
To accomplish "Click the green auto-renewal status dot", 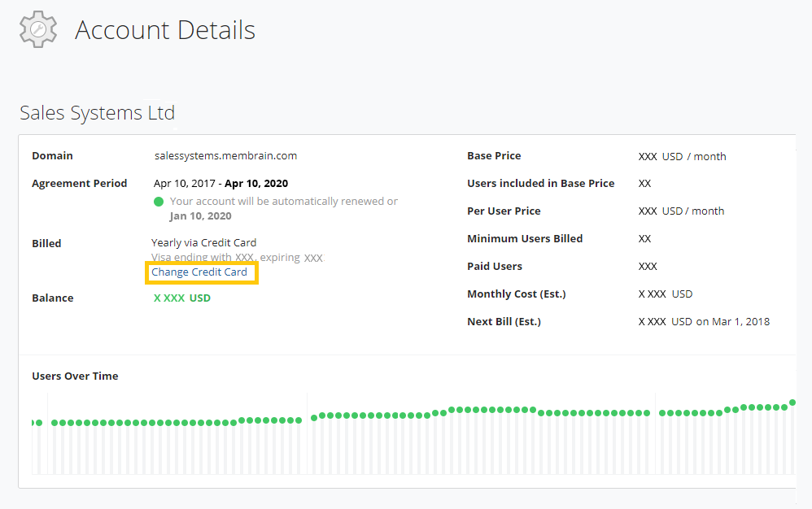I will 159,201.
